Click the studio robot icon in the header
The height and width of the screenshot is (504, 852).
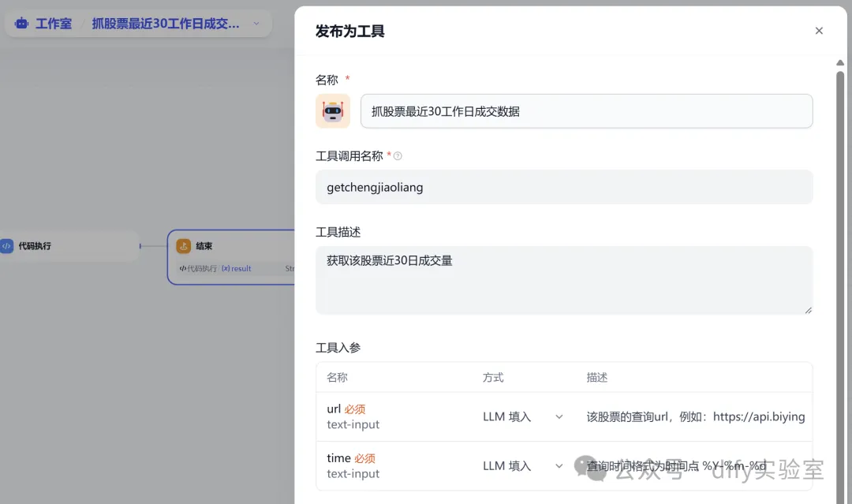pos(21,24)
